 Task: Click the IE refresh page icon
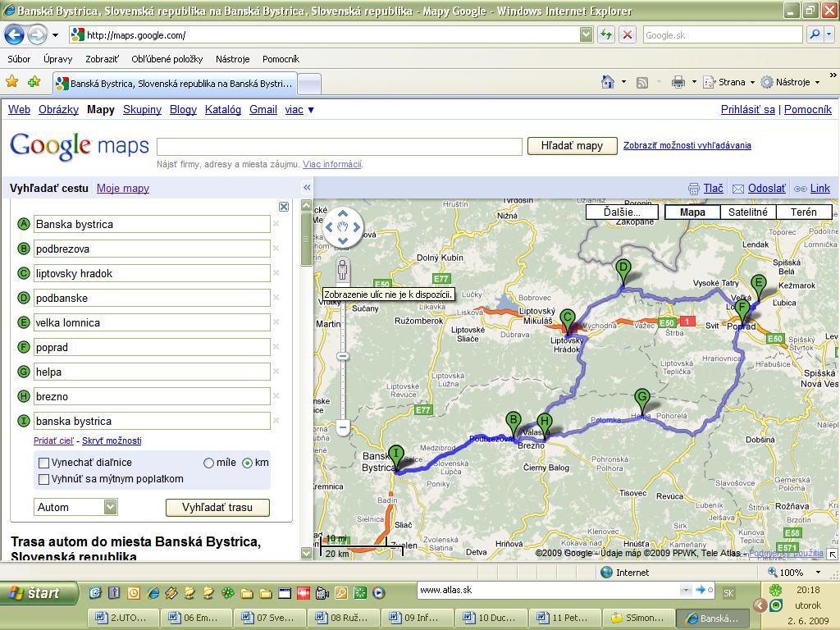(x=606, y=35)
